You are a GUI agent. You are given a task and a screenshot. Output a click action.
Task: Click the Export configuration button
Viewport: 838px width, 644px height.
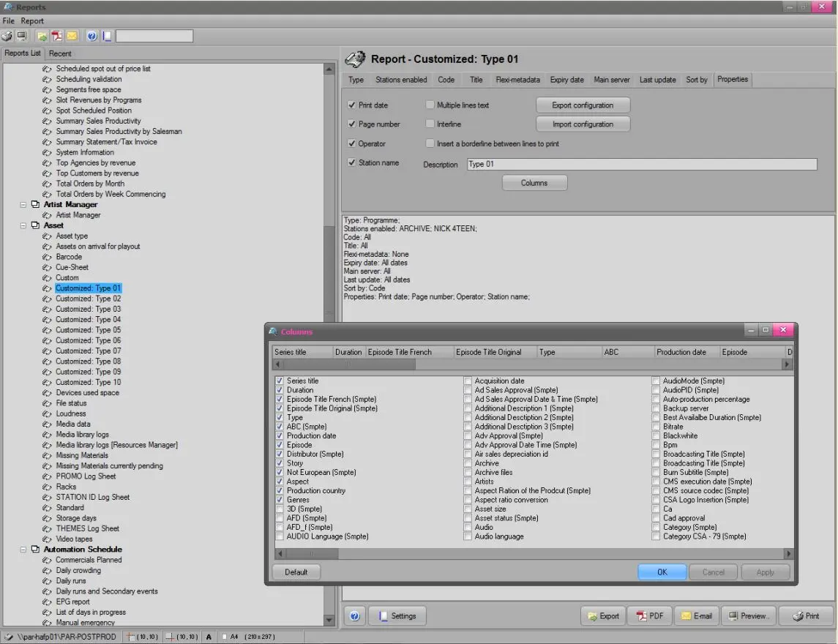(583, 105)
